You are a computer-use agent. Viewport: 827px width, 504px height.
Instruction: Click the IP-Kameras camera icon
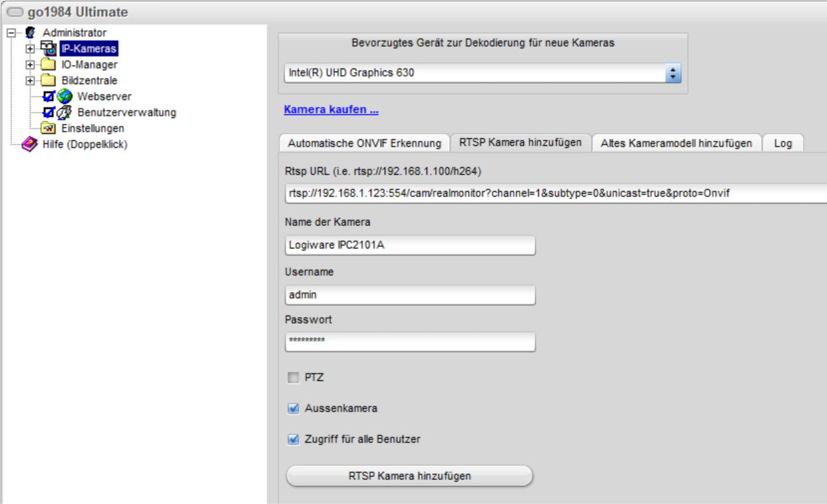coord(48,48)
